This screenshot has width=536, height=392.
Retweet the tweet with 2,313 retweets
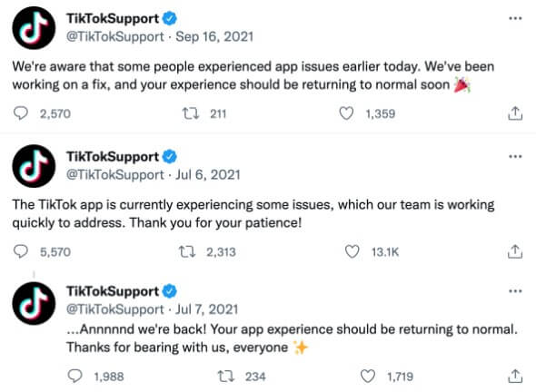(x=187, y=252)
